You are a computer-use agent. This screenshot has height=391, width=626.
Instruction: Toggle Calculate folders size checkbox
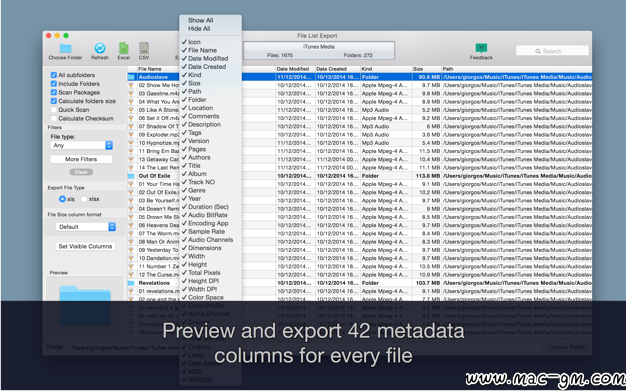(x=53, y=101)
